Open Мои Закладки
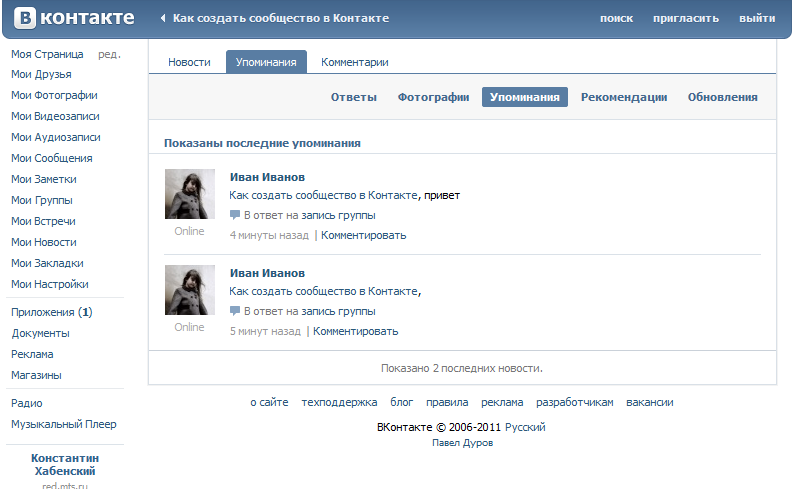The image size is (799, 489). click(47, 263)
